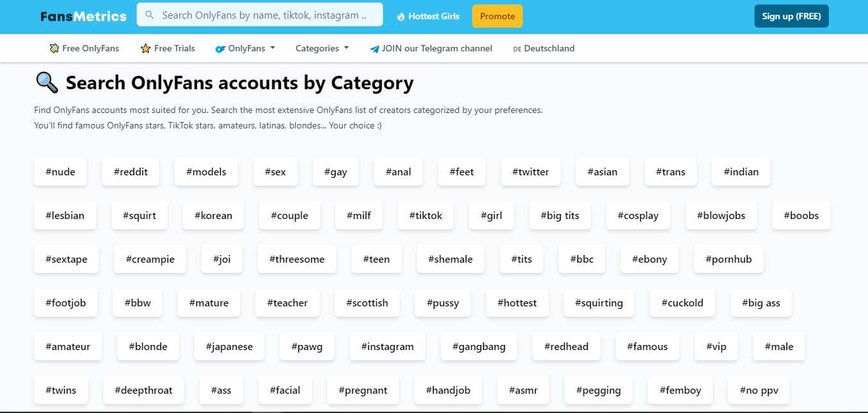This screenshot has width=868, height=413.
Task: Expand the Categories dropdown menu
Action: [x=322, y=48]
